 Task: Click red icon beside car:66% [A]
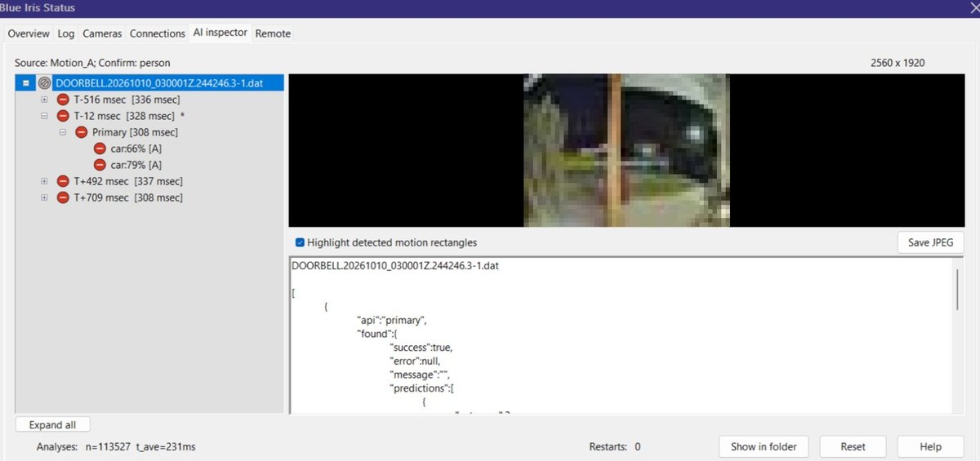pyautogui.click(x=100, y=148)
